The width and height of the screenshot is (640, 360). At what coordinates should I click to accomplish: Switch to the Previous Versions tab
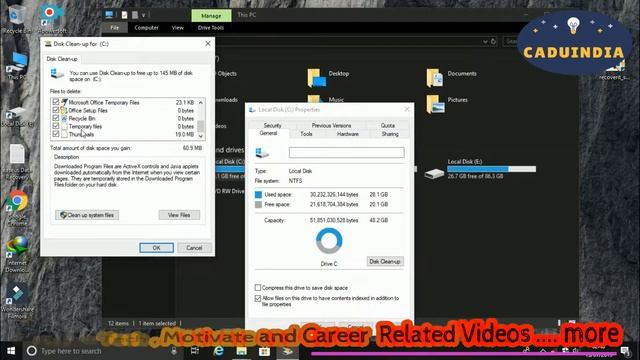(x=331, y=125)
